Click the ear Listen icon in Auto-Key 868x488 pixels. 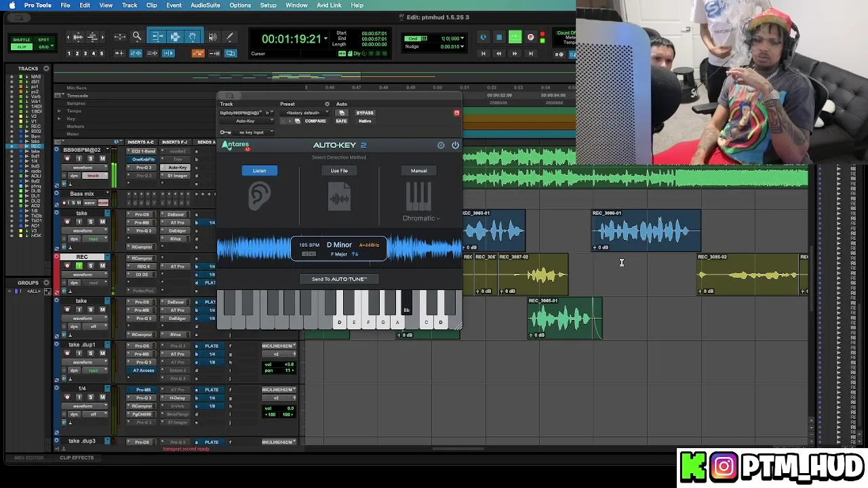coord(260,197)
